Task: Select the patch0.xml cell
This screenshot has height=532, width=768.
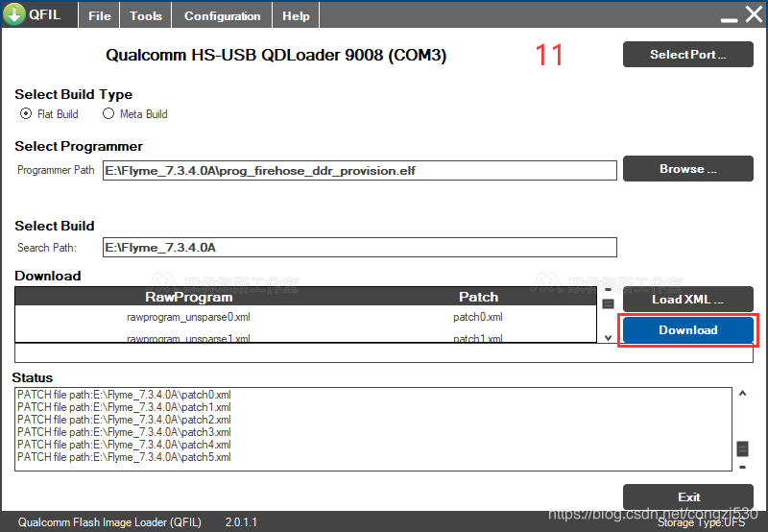Action: [x=477, y=317]
